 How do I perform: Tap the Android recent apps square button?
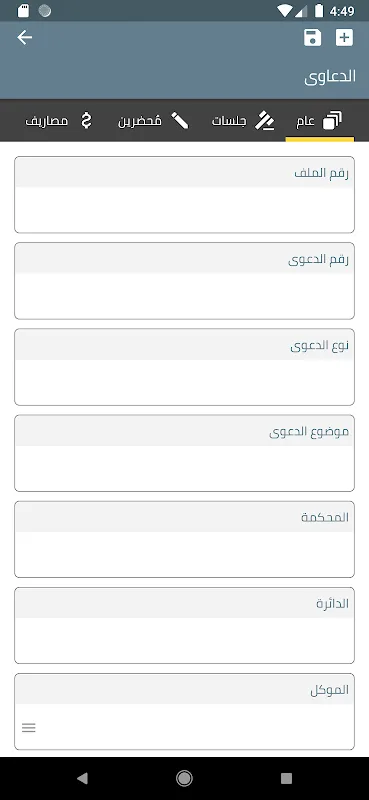pyautogui.click(x=286, y=778)
